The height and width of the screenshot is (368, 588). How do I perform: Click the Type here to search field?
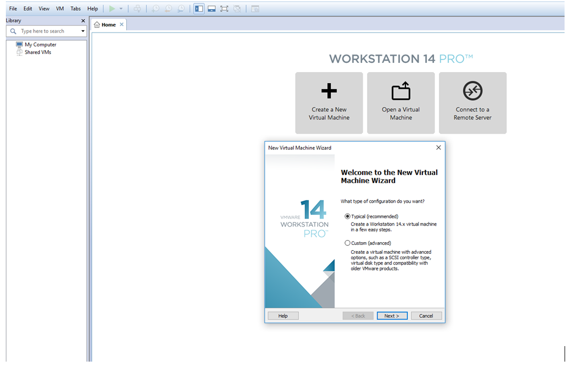(46, 31)
